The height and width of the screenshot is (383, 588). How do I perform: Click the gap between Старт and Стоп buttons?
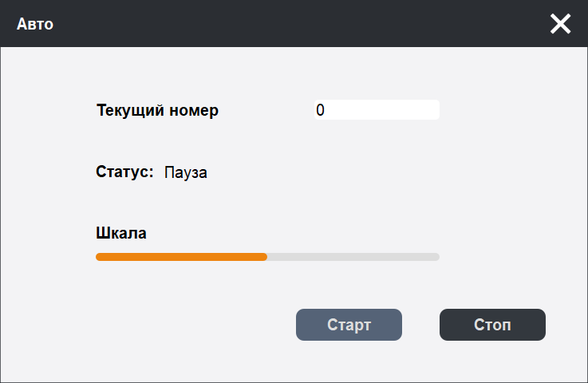click(x=420, y=325)
